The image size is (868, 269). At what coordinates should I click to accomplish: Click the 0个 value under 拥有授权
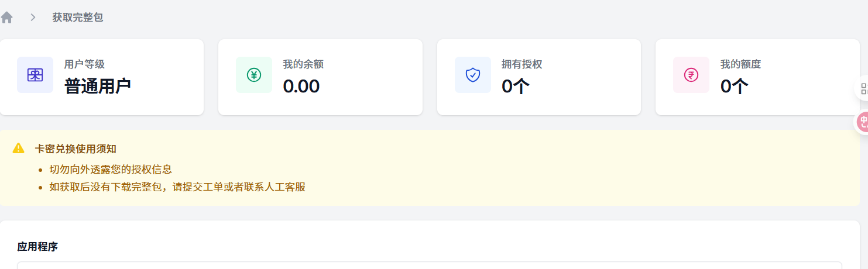(x=516, y=86)
